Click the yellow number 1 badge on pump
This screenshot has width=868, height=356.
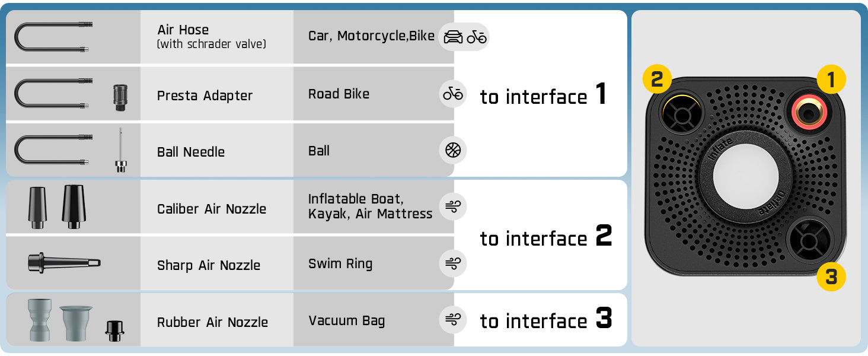click(831, 80)
